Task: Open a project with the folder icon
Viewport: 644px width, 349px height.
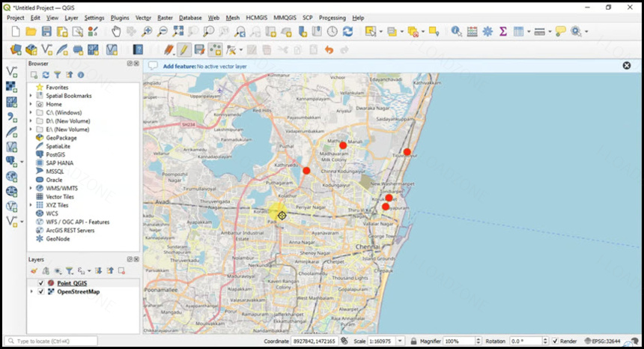Action: (x=31, y=31)
